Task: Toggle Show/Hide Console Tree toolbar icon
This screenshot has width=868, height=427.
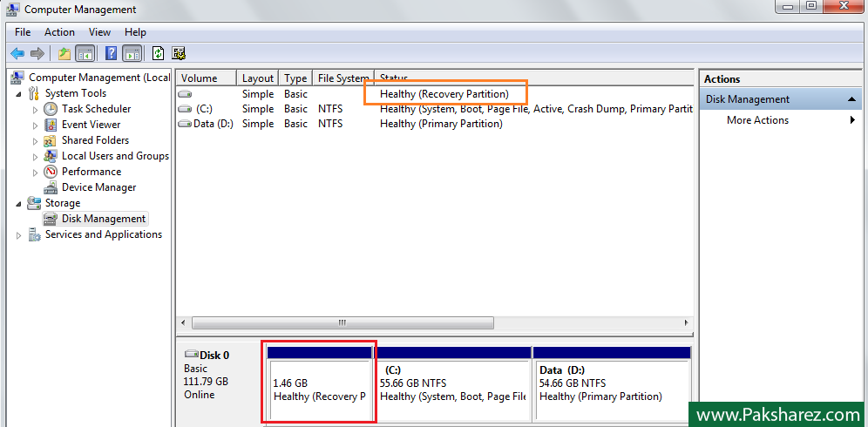Action: [85, 54]
